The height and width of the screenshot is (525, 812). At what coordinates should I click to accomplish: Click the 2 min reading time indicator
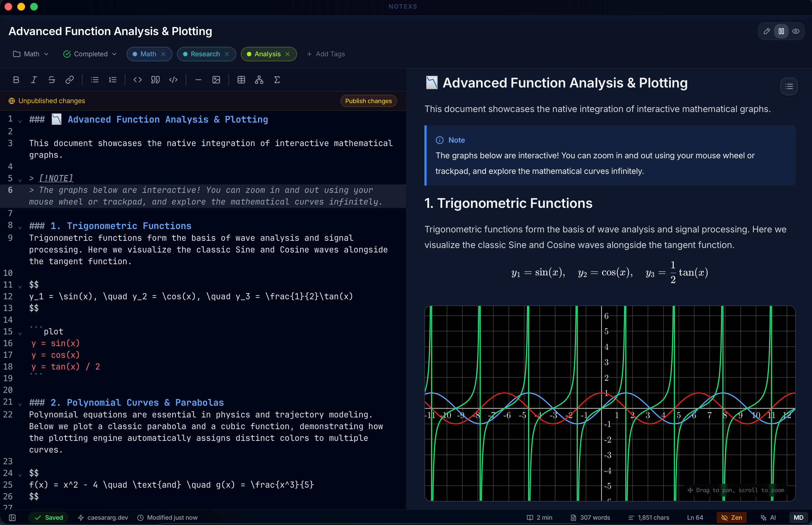[539, 517]
